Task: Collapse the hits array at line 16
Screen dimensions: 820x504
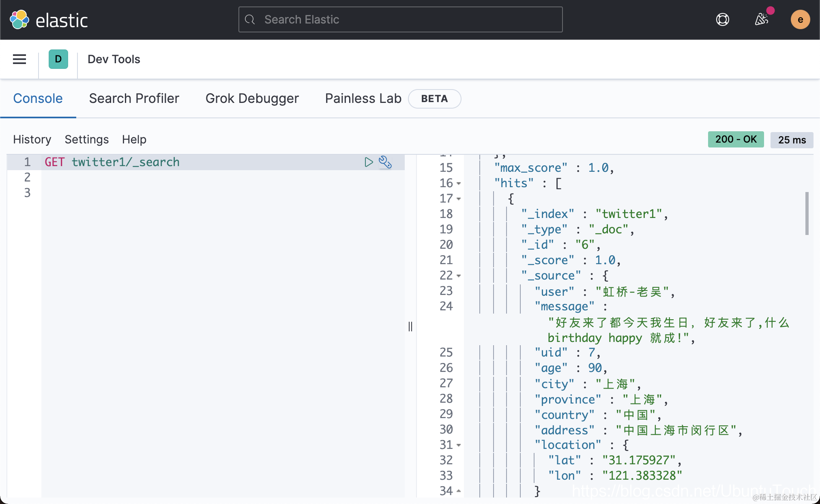Action: coord(459,184)
